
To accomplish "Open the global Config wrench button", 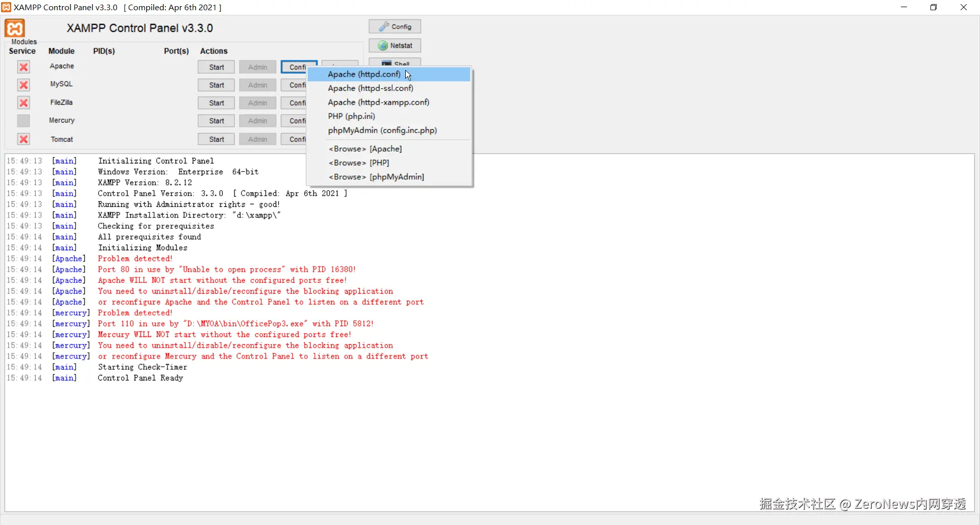I will click(395, 27).
